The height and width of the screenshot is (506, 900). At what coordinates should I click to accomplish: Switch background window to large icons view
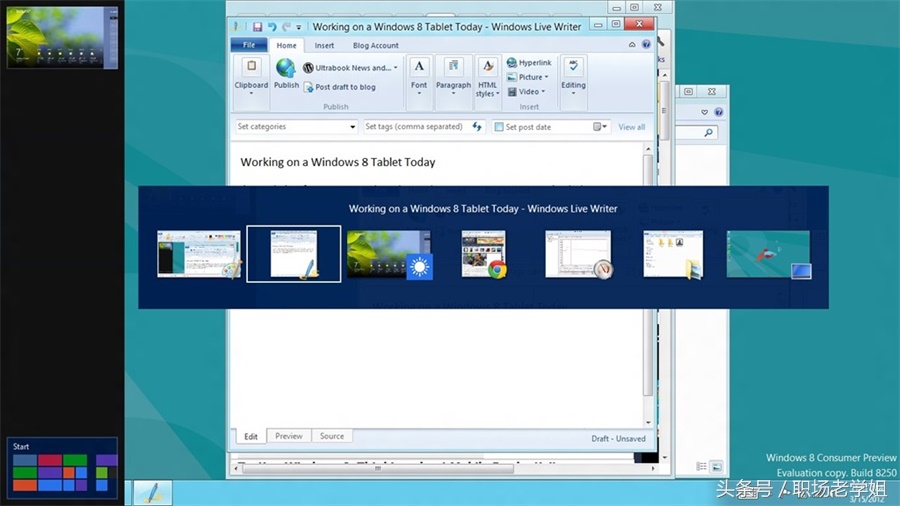tap(716, 466)
